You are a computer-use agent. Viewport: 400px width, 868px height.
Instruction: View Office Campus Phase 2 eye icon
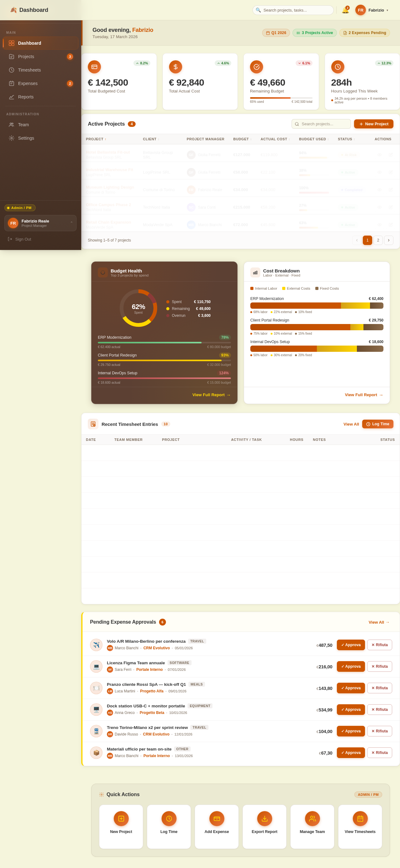(x=379, y=207)
